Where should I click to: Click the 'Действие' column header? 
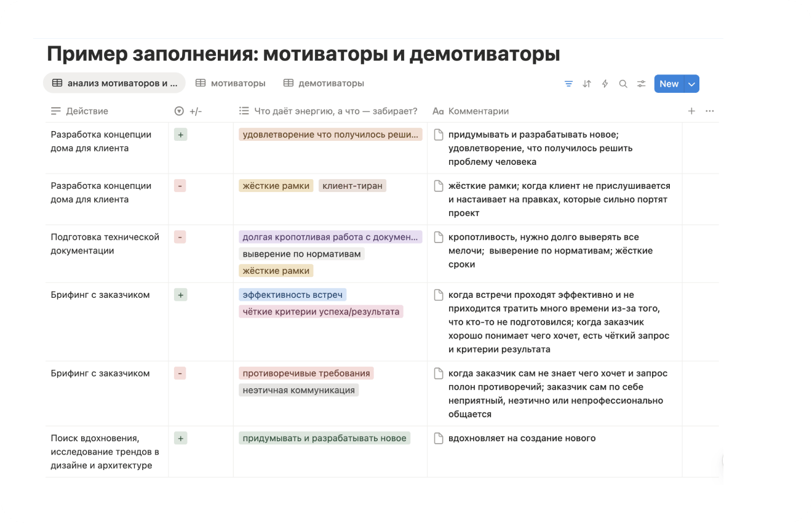coord(79,111)
